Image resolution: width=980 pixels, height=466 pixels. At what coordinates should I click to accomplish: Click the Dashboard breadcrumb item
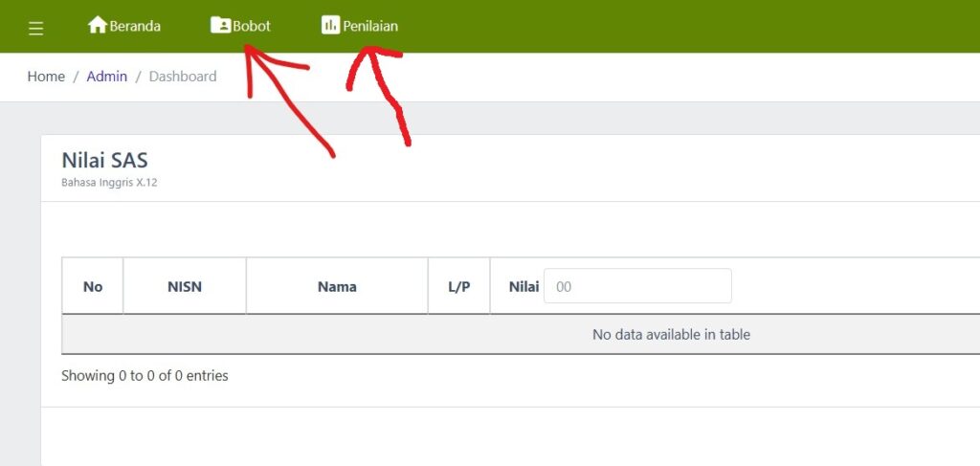click(x=183, y=77)
